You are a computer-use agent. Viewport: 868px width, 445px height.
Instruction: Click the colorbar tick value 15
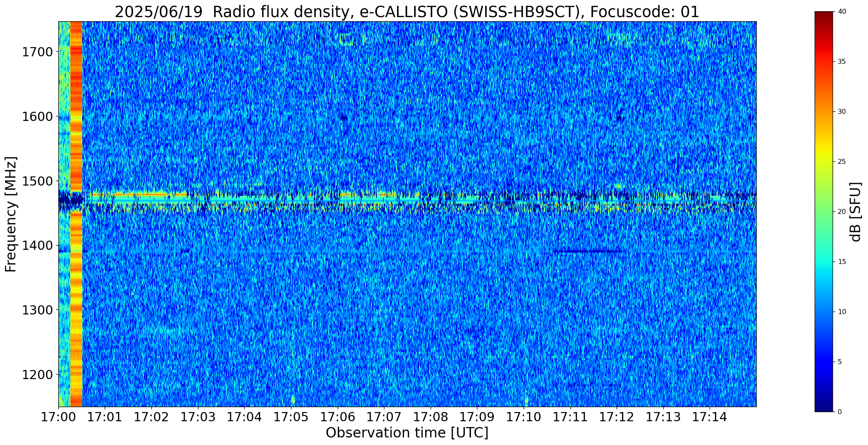click(x=842, y=262)
